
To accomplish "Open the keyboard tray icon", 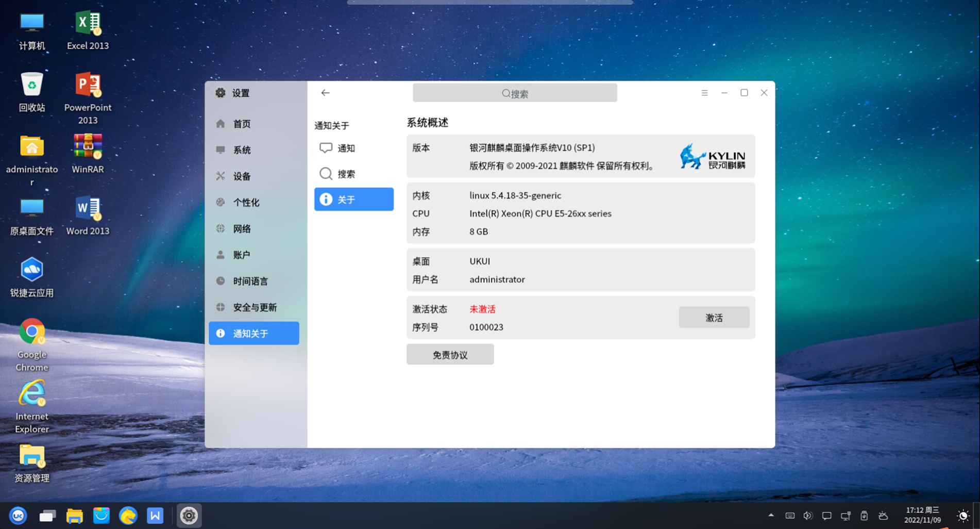I will pos(790,516).
